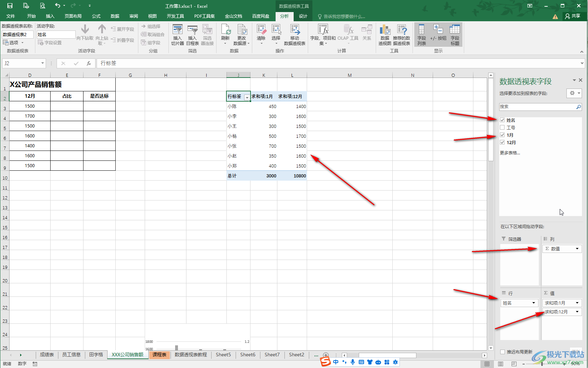The width and height of the screenshot is (588, 368).
Task: Click 展开字段 expand field button
Action: point(122,29)
